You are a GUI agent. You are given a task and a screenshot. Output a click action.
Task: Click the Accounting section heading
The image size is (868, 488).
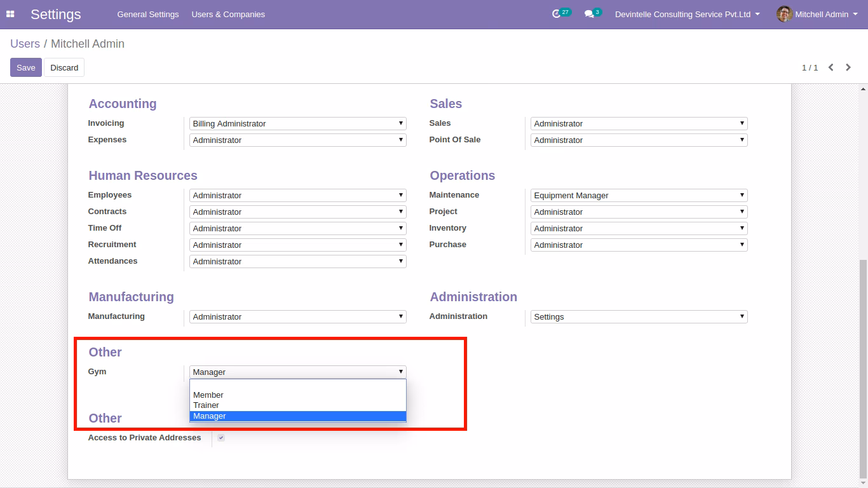click(123, 104)
